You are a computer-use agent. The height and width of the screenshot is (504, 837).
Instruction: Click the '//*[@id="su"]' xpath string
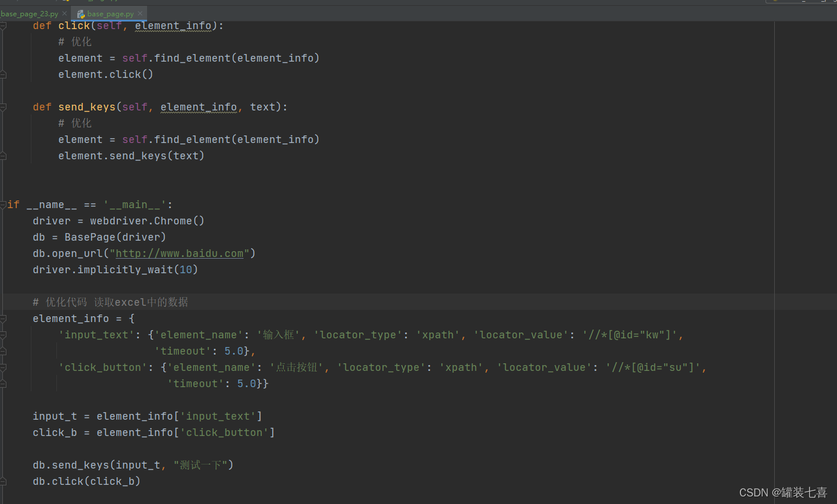[x=653, y=367]
